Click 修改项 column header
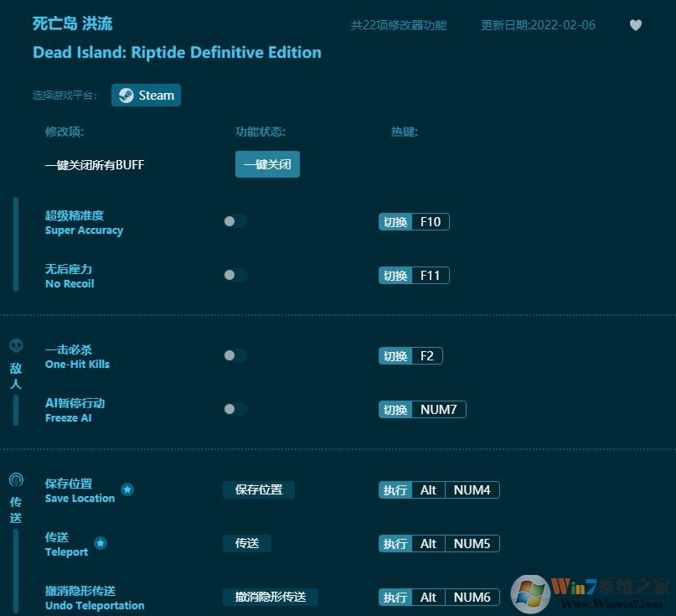 click(x=65, y=132)
